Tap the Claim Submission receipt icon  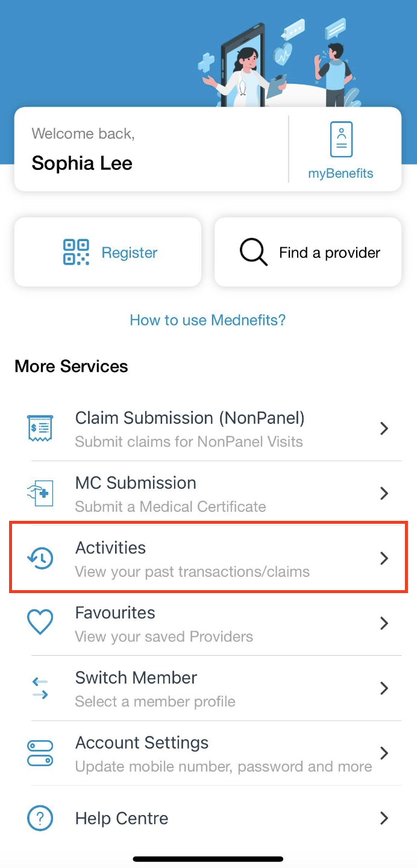tap(40, 429)
